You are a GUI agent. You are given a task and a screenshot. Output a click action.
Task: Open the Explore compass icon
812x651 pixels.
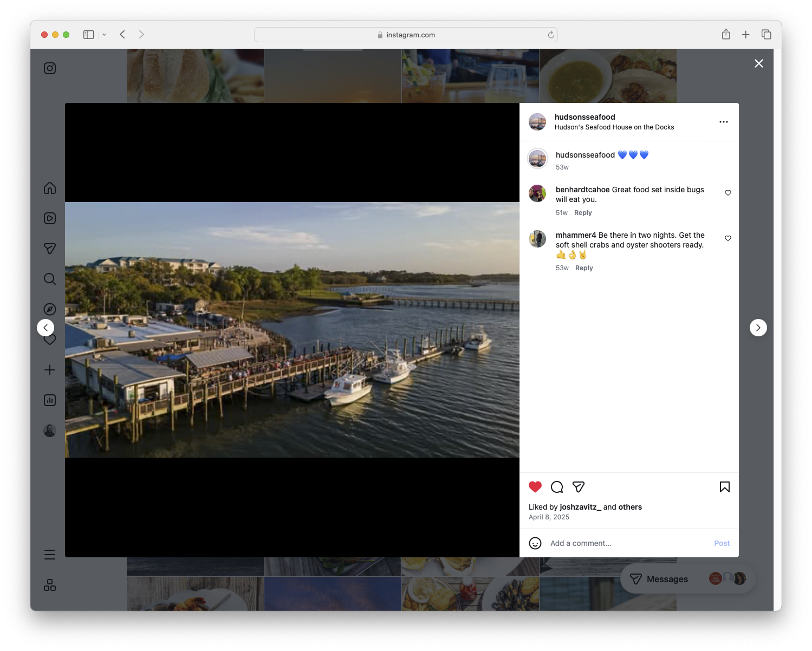pyautogui.click(x=49, y=309)
